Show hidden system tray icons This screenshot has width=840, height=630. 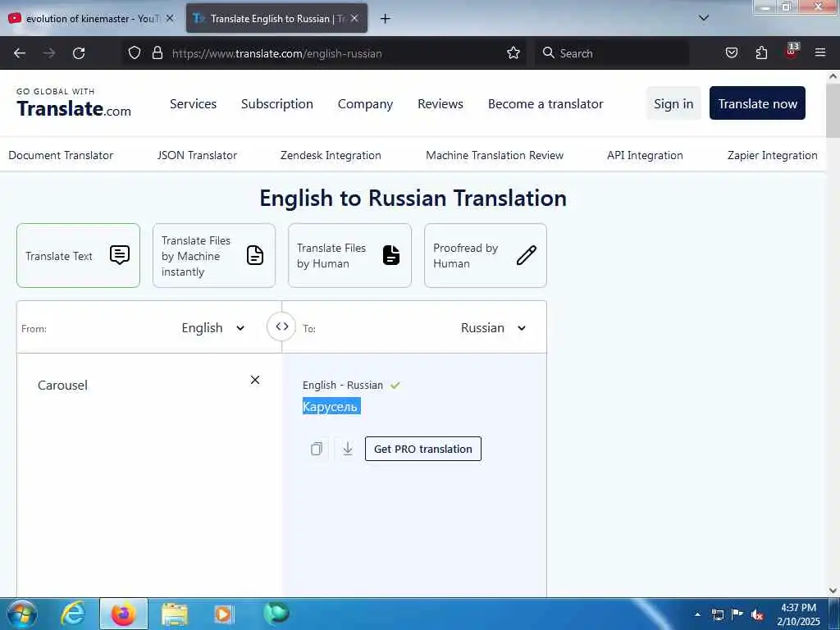tap(697, 614)
